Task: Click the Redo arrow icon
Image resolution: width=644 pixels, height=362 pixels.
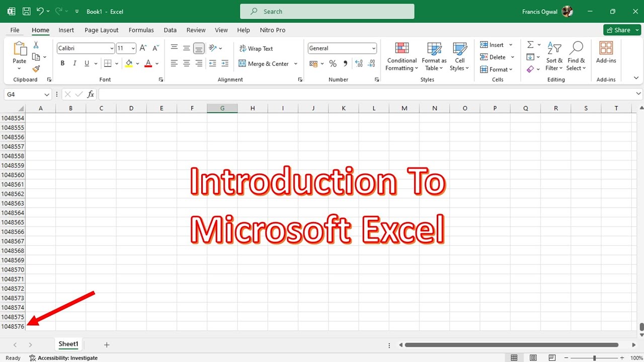Action: tap(59, 11)
